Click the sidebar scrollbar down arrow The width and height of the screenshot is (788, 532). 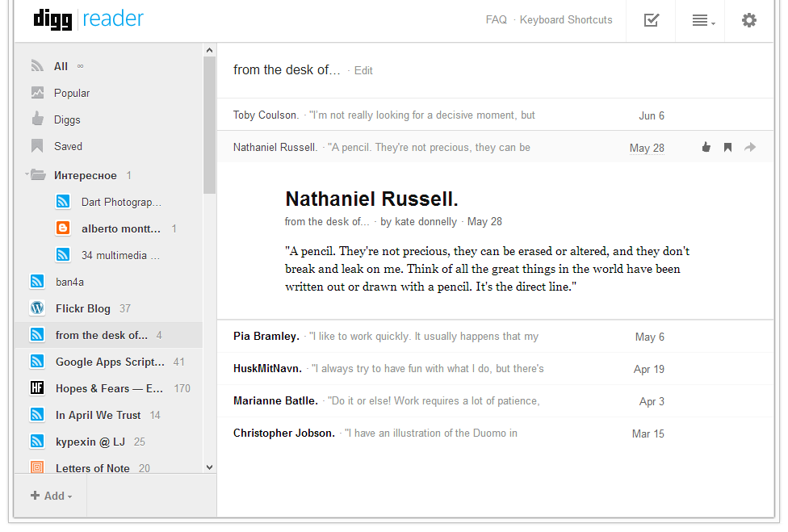pos(210,467)
